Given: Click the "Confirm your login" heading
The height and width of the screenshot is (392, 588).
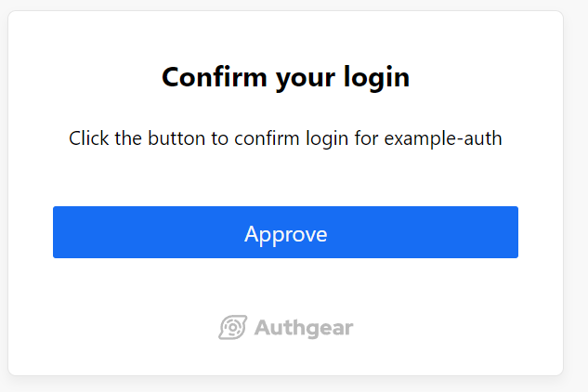Looking at the screenshot, I should (x=285, y=77).
